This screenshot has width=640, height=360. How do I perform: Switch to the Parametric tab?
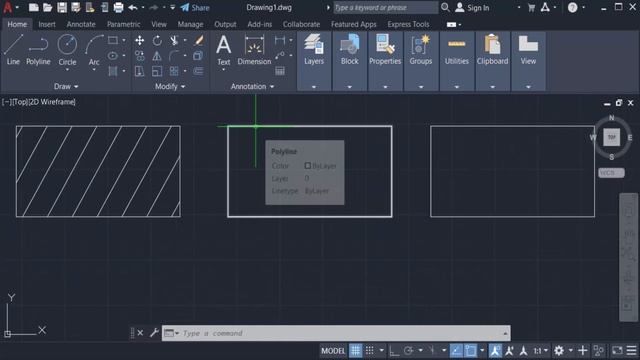click(124, 24)
